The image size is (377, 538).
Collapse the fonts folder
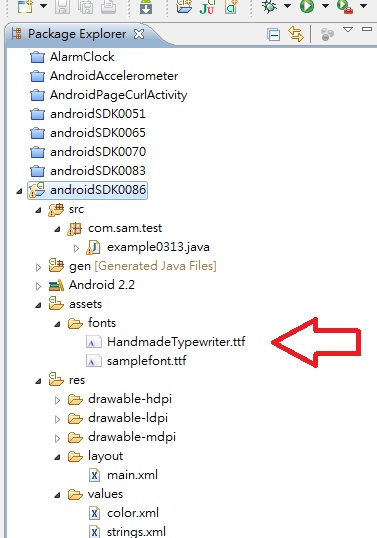pyautogui.click(x=58, y=324)
